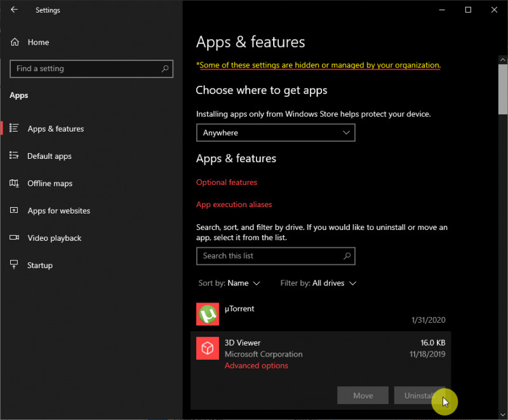508x420 pixels.
Task: Focus the Find a setting search box
Action: tap(91, 69)
